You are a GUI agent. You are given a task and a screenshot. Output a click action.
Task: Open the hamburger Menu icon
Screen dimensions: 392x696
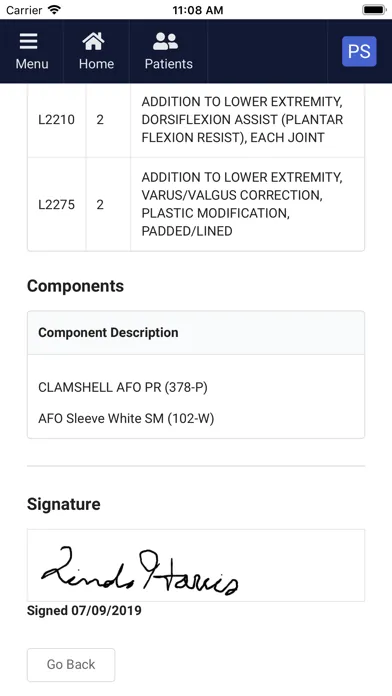[x=28, y=42]
